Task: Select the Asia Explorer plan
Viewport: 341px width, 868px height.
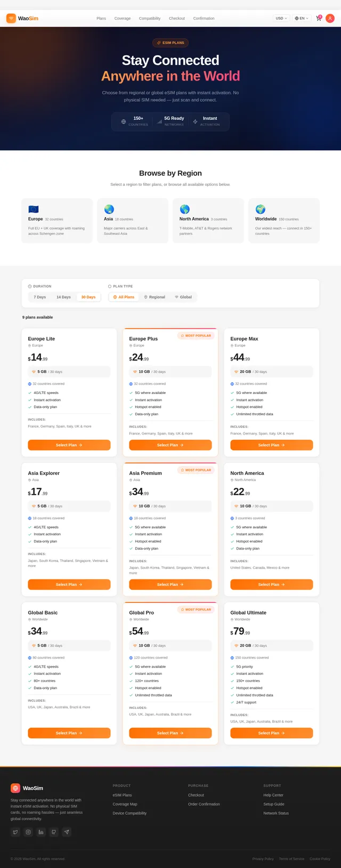Action: coord(69,585)
